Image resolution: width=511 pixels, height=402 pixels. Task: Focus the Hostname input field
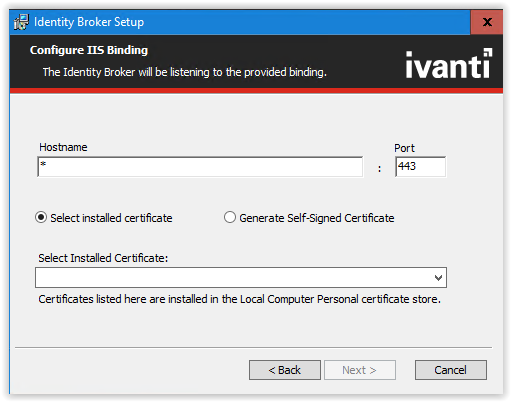click(200, 167)
